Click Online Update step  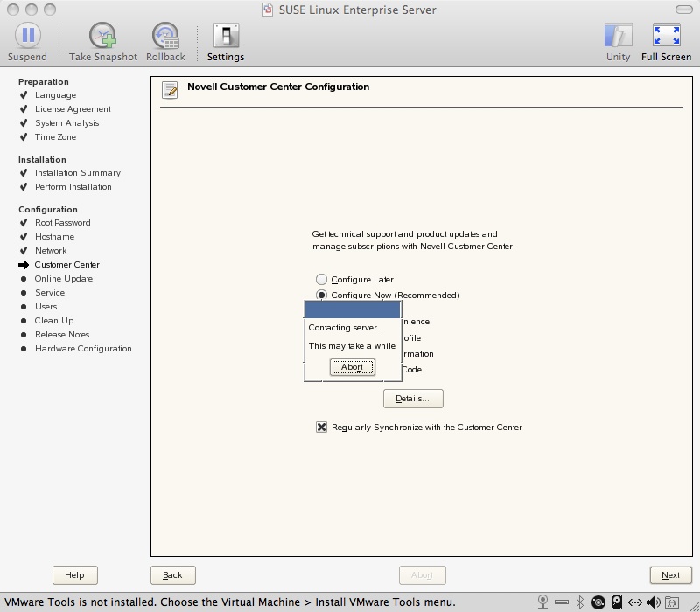coord(63,278)
